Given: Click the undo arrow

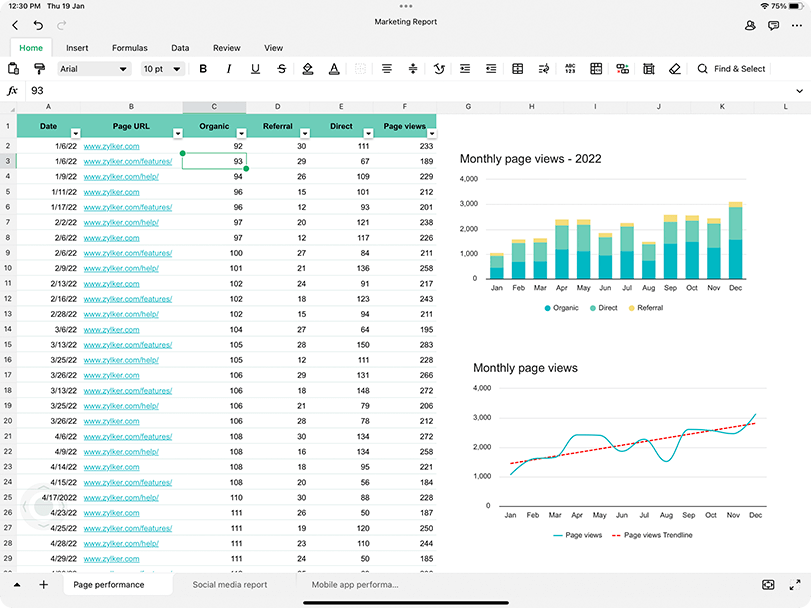Looking at the screenshot, I should [x=38, y=24].
